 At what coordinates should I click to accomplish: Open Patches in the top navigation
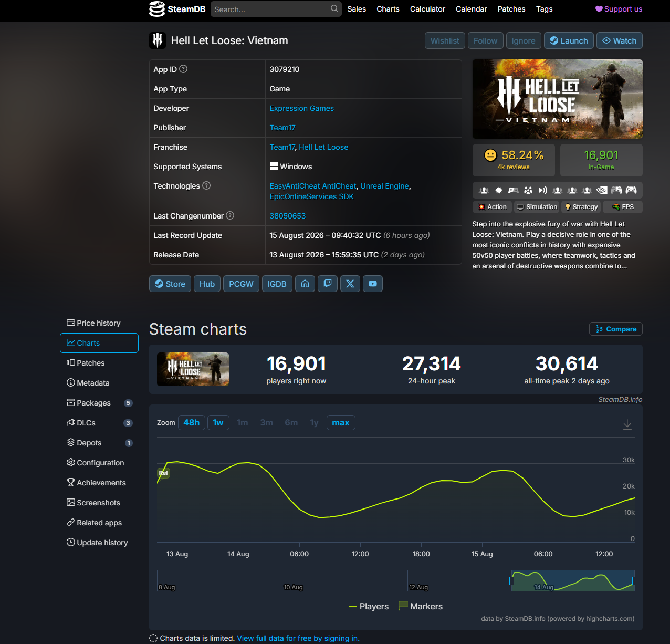pyautogui.click(x=511, y=9)
